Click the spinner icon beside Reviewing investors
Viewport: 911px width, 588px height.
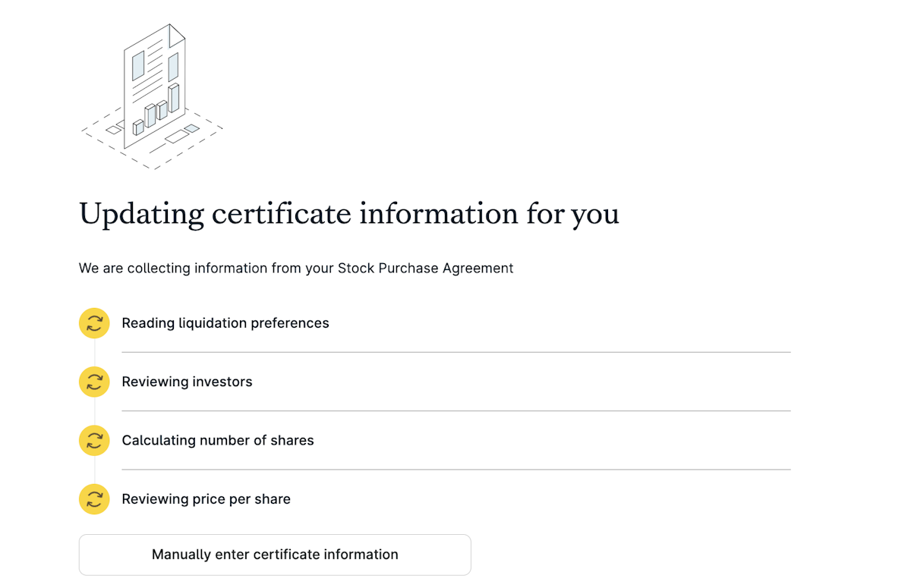[x=93, y=382]
